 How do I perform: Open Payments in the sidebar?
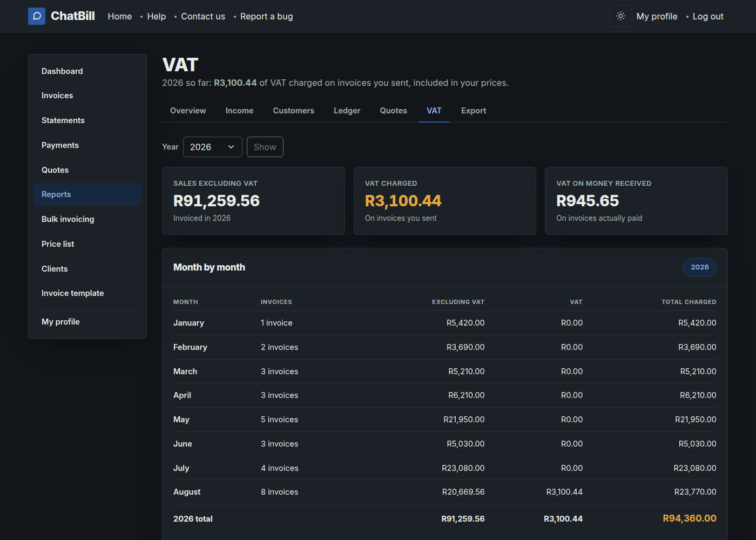pyautogui.click(x=87, y=145)
